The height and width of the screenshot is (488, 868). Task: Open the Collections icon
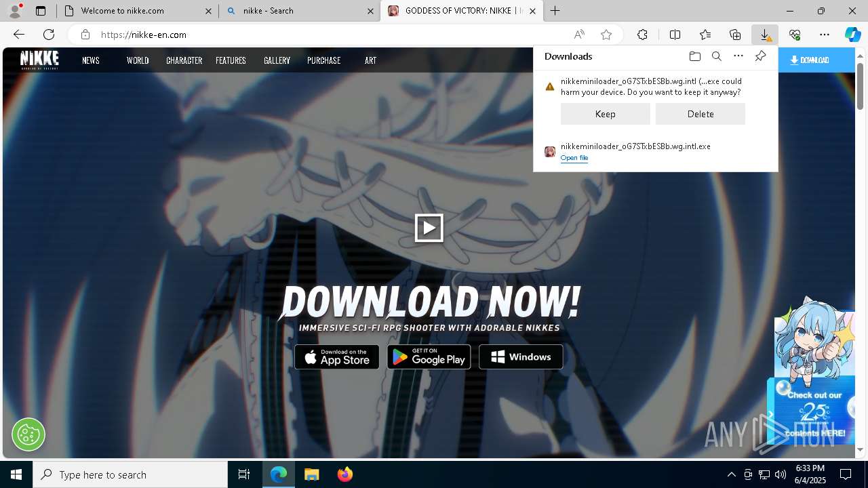(x=735, y=35)
